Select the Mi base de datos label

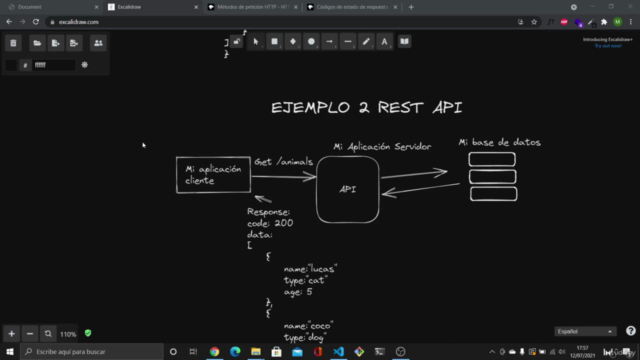500,142
